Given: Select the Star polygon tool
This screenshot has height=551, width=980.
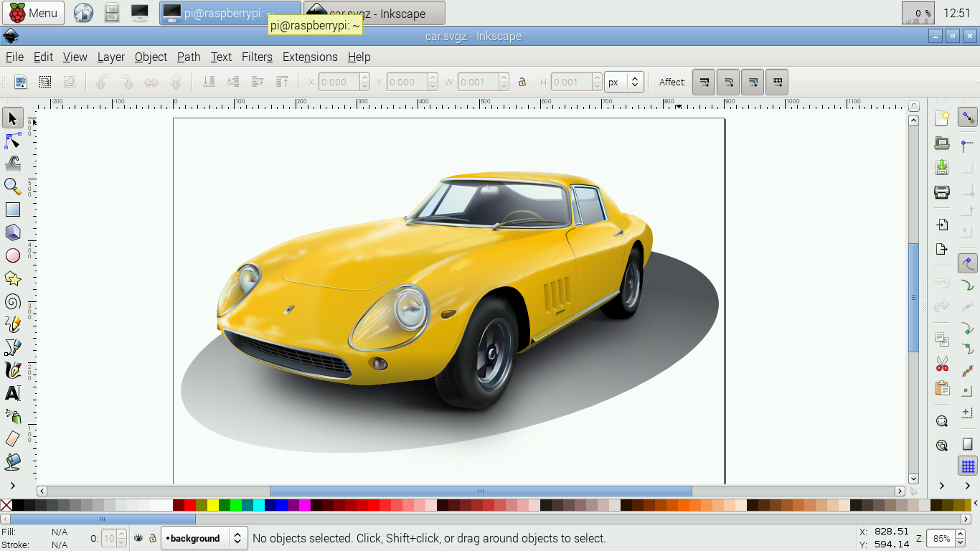Looking at the screenshot, I should tap(12, 279).
